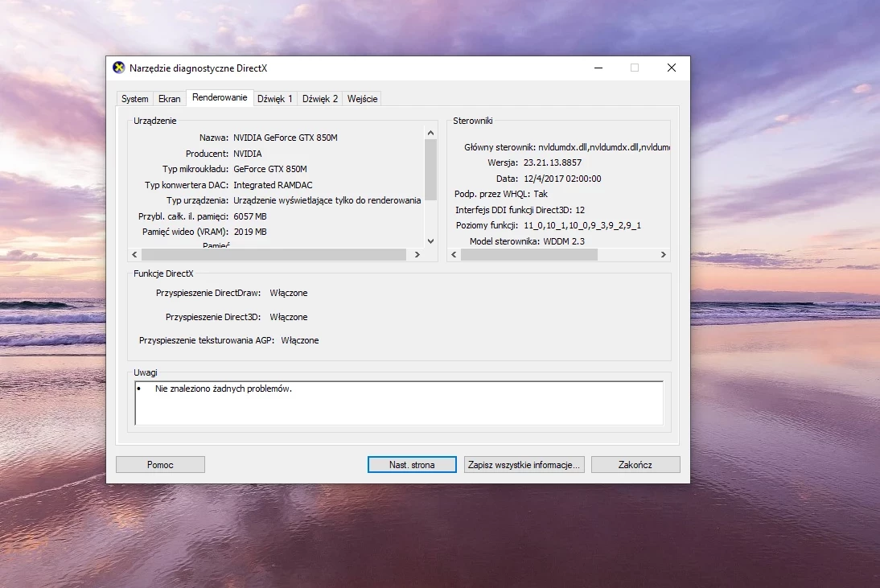Select the Renderowanie tab
The width and height of the screenshot is (880, 588).
[x=220, y=97]
